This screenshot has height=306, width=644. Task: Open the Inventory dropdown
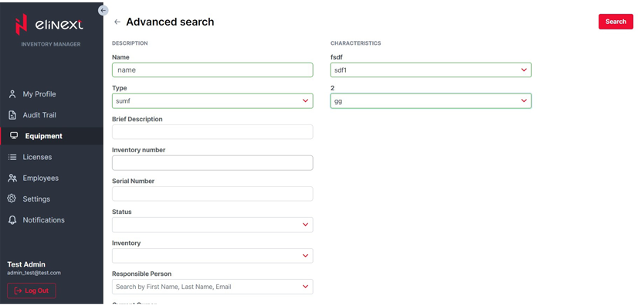pyautogui.click(x=212, y=256)
